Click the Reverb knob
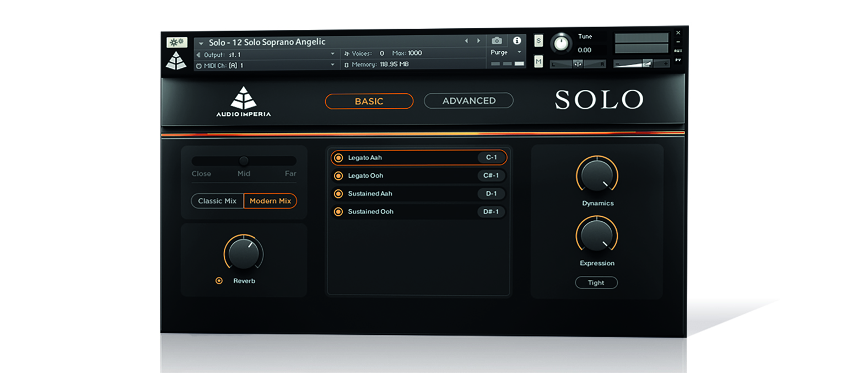 244,254
